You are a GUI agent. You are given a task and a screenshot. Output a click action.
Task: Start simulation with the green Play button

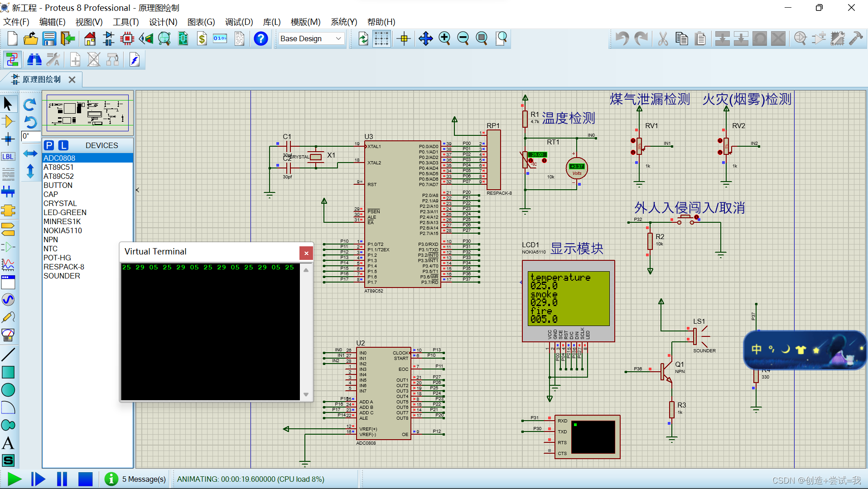[14, 479]
